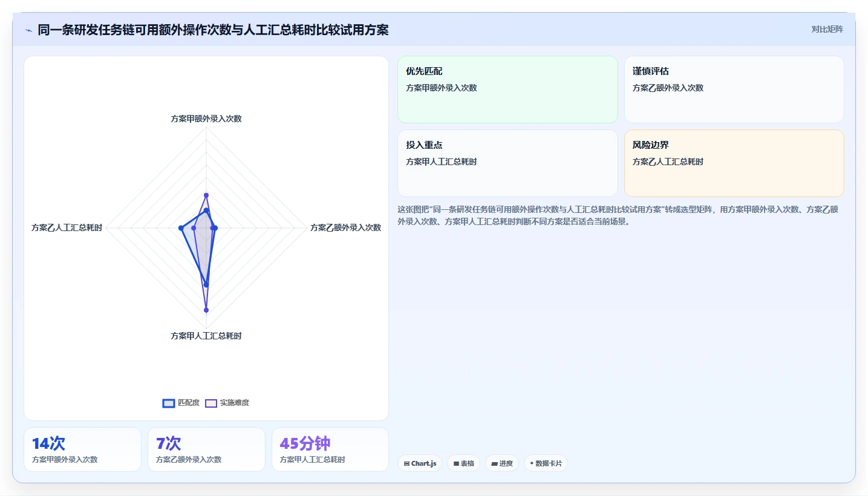Viewport: 868px width, 496px height.
Task: Click the 14次 stat card
Action: point(82,449)
